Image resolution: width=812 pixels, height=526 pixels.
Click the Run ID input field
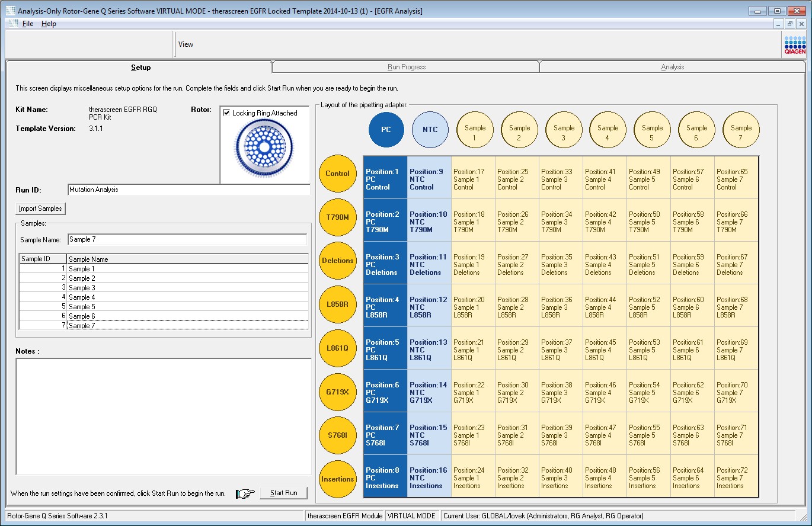coord(189,190)
